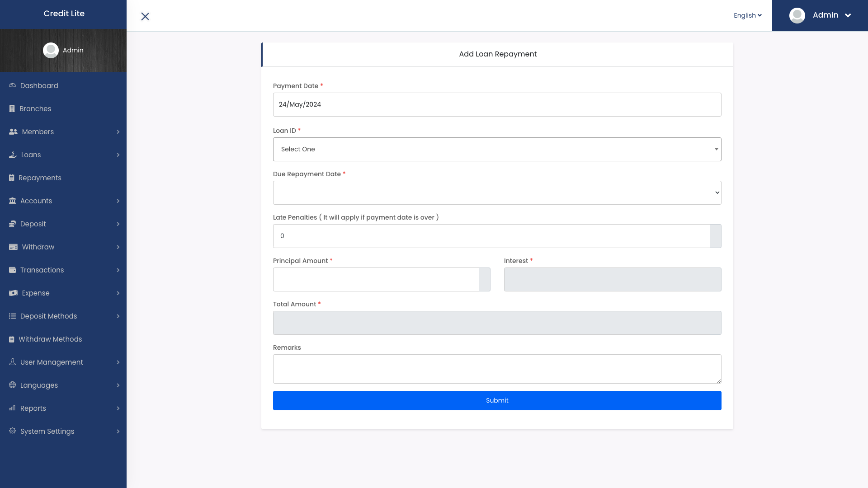Click the Withdraw Methods icon

pos(12,339)
